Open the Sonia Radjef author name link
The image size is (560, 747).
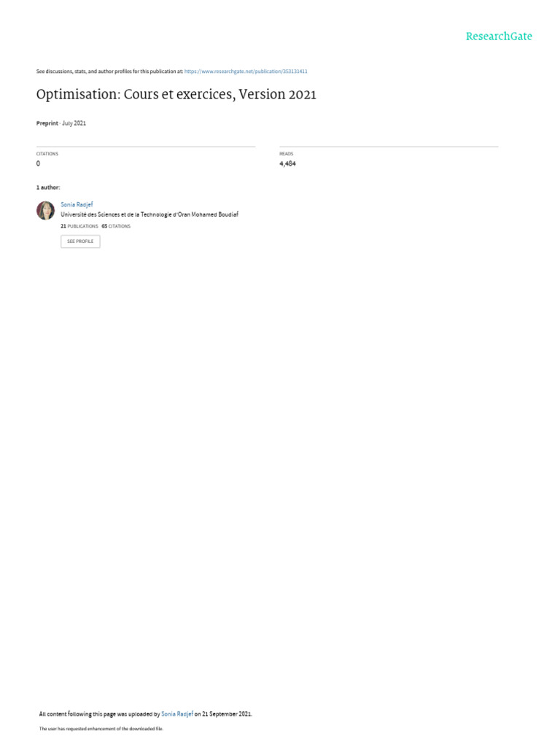pos(77,204)
